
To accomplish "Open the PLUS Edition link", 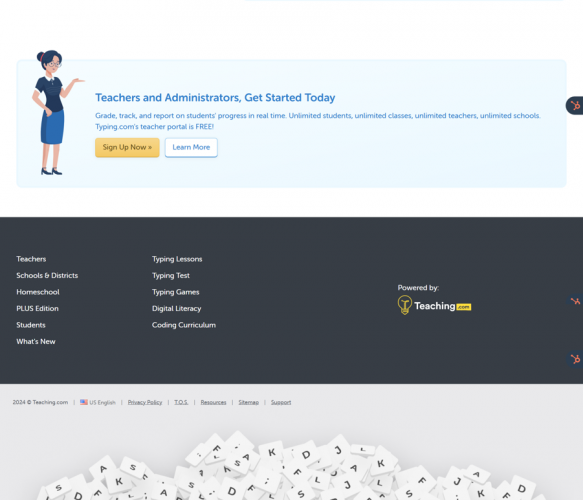I will [x=38, y=309].
